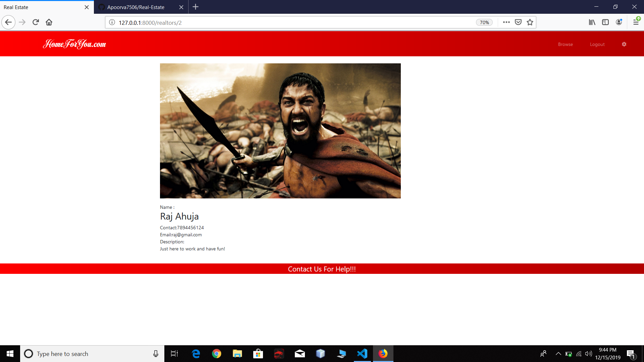Click the Logout link
This screenshot has height=362, width=644.
pos(597,44)
